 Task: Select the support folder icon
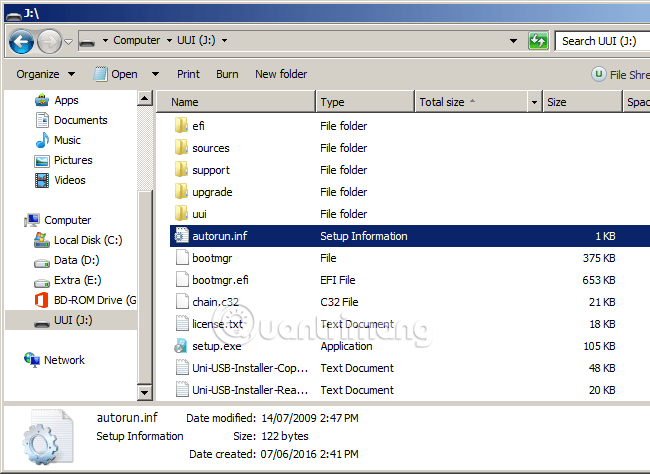[181, 169]
